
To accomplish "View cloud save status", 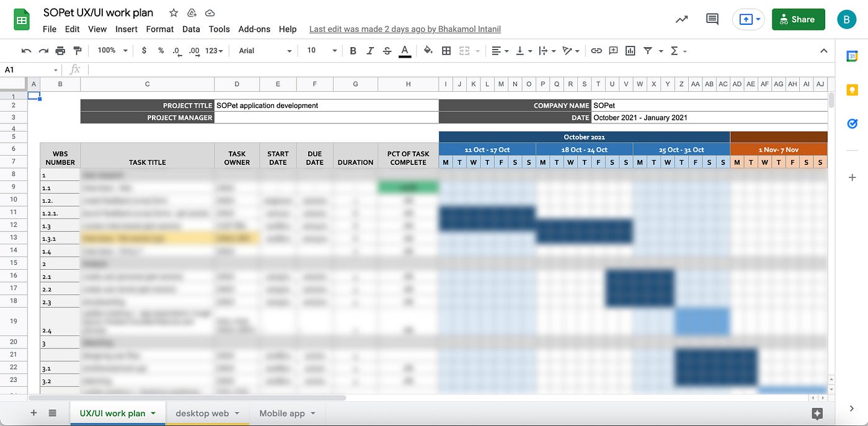I will coord(210,13).
